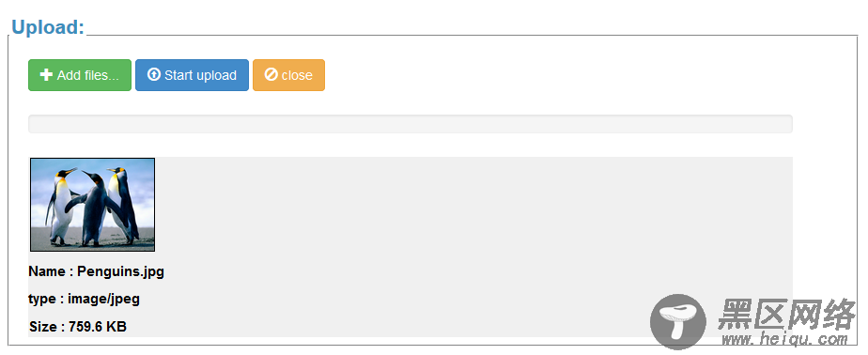
Task: Click the ban circle icon on close
Action: 271,75
